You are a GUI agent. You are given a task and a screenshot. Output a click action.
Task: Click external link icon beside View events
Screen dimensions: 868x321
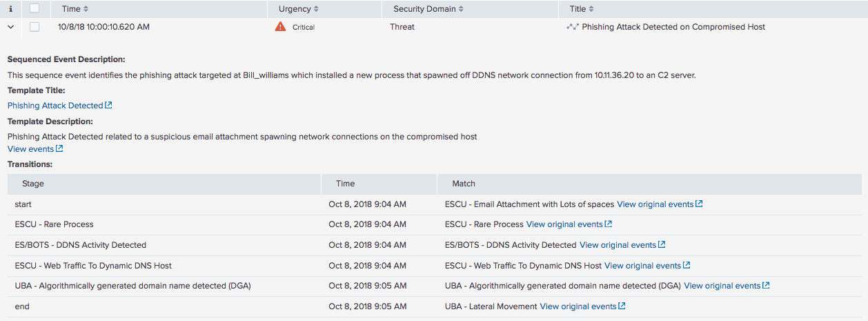[59, 149]
